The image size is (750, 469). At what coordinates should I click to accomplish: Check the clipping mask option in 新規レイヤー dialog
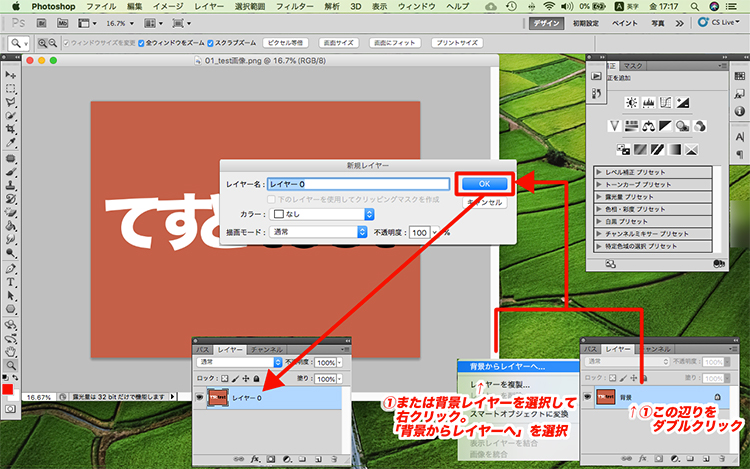click(x=271, y=199)
